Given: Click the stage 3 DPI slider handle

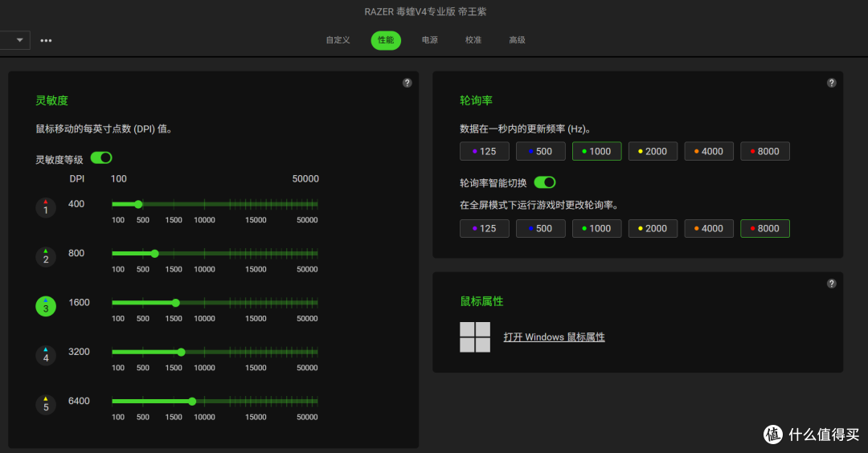Looking at the screenshot, I should pos(175,303).
